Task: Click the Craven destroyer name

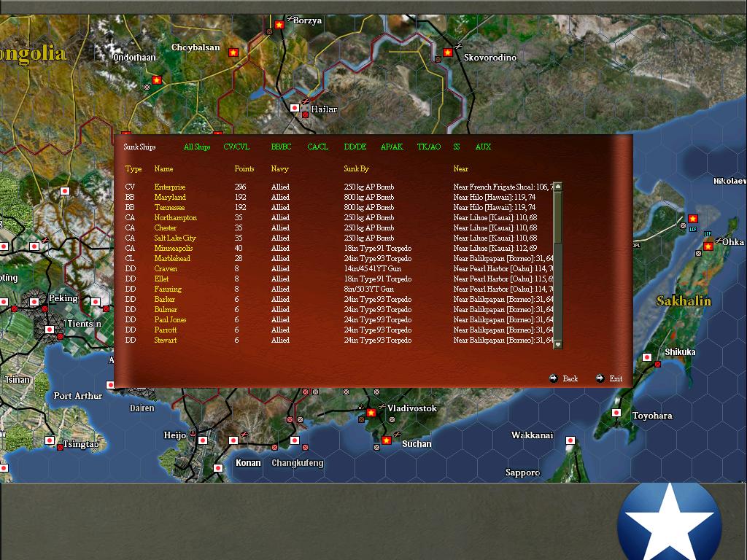Action: (166, 268)
